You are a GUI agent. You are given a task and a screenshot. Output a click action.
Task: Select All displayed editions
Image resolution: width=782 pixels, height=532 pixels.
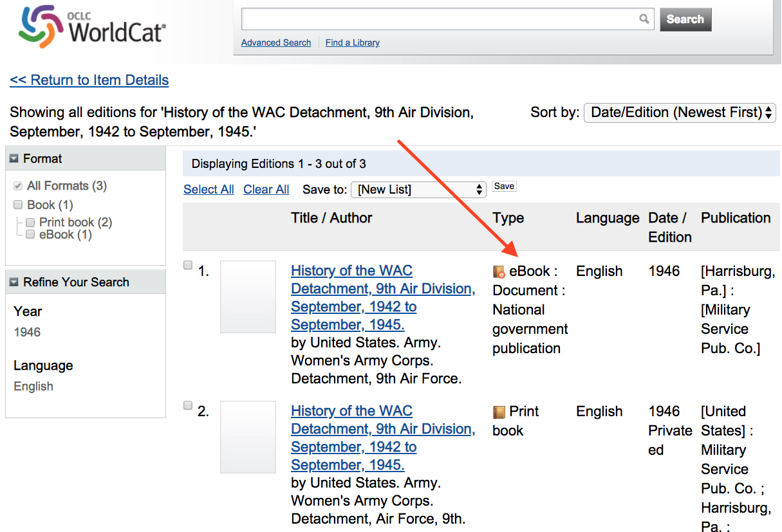pyautogui.click(x=209, y=189)
